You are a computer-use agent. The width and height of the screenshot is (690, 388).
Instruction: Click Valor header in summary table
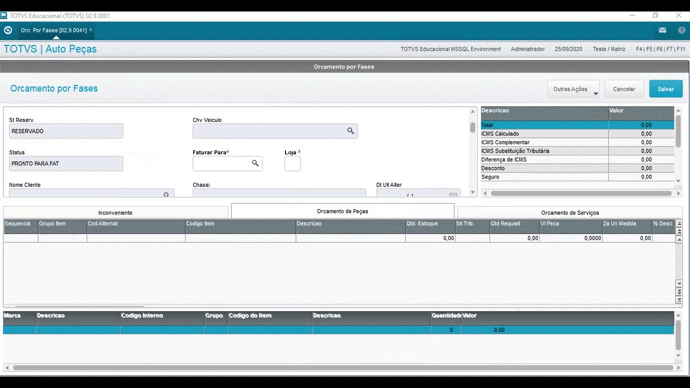[x=641, y=113]
